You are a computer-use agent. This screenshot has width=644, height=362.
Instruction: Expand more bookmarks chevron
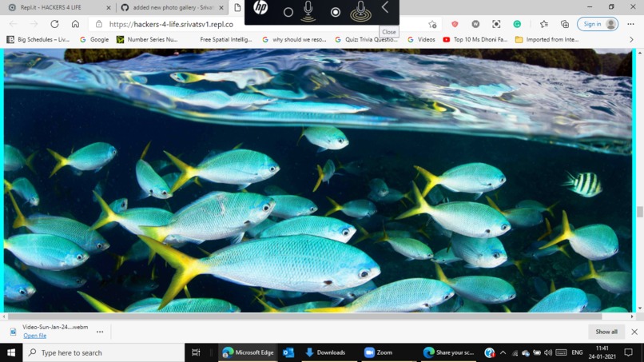631,39
